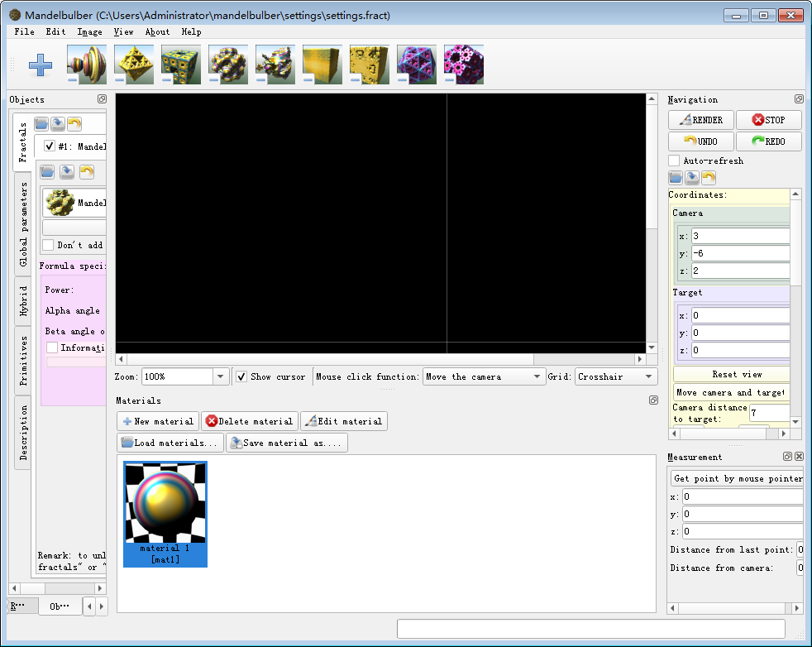This screenshot has height=647, width=812.
Task: Click the reset arrow icon in Fractals tab top row
Action: 74,123
